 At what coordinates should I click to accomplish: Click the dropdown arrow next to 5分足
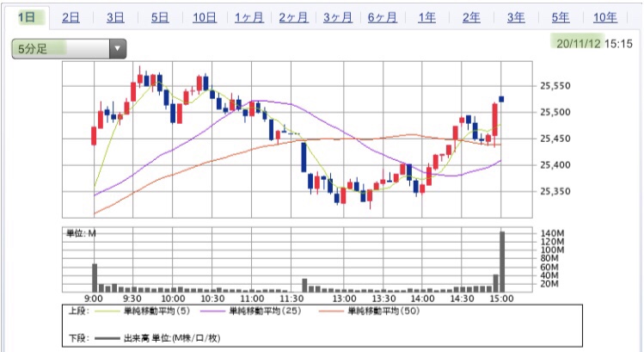(118, 49)
